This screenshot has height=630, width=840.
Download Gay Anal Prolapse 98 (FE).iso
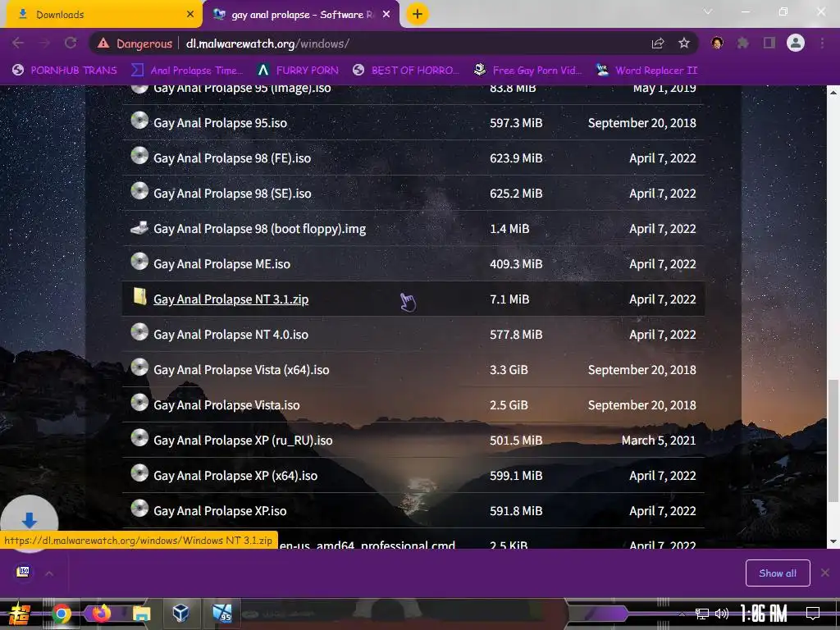[232, 158]
